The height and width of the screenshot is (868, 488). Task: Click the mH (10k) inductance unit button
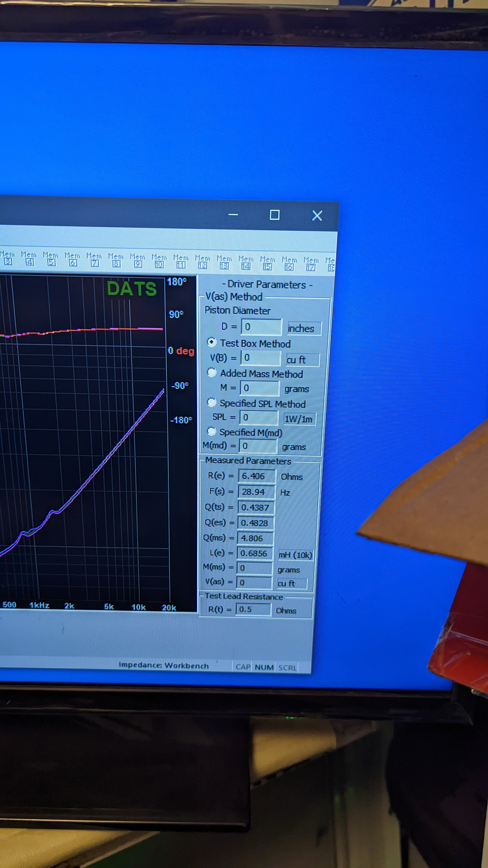(x=295, y=555)
